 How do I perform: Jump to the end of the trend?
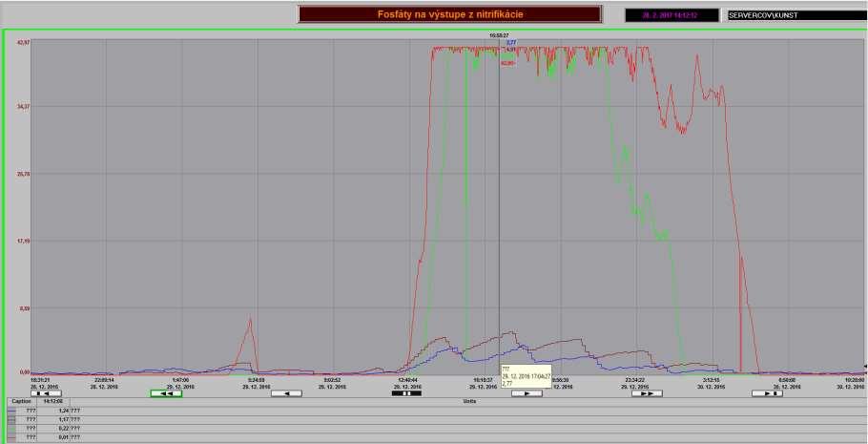coord(767,393)
